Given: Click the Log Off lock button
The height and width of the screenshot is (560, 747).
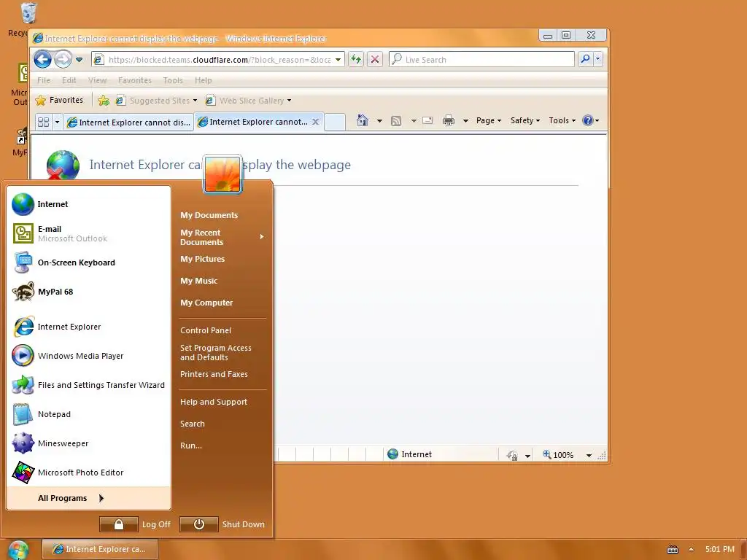Looking at the screenshot, I should (119, 524).
